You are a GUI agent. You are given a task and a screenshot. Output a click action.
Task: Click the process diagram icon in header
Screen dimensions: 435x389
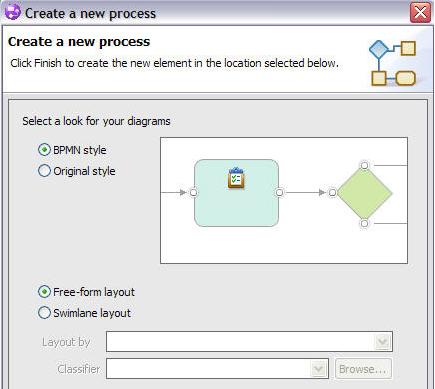point(392,63)
